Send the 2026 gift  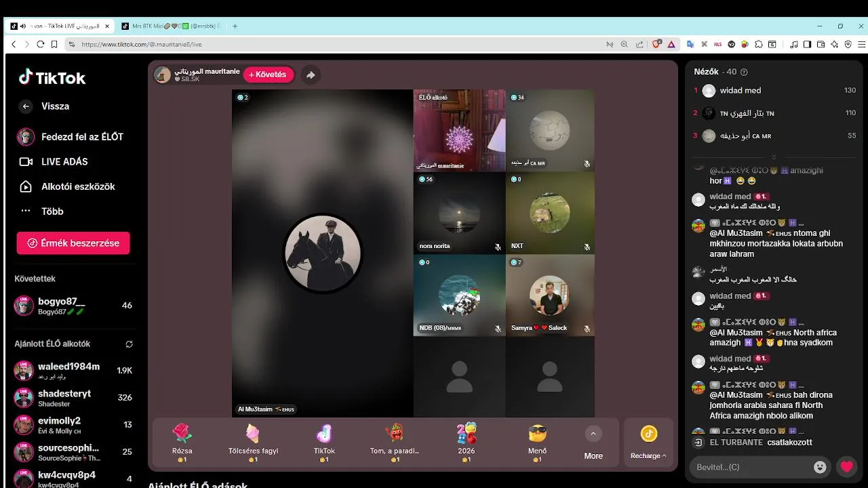click(x=467, y=442)
